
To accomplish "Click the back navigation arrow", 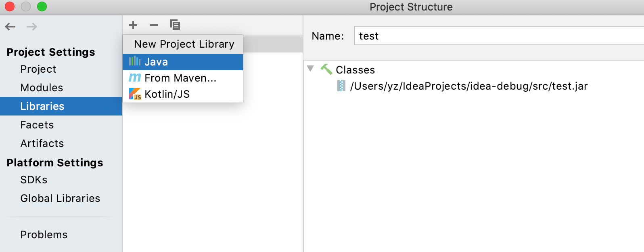I will pyautogui.click(x=10, y=27).
